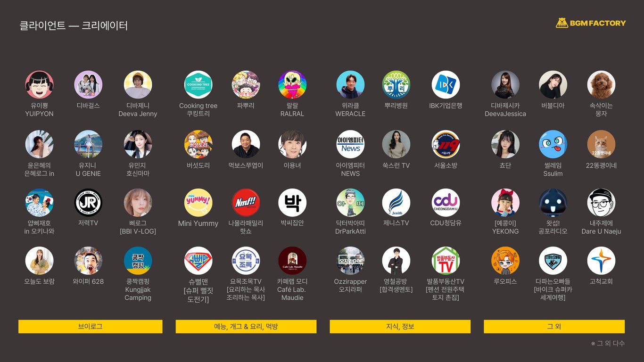Open the 다파는오빠들 channel logo

pyautogui.click(x=553, y=261)
